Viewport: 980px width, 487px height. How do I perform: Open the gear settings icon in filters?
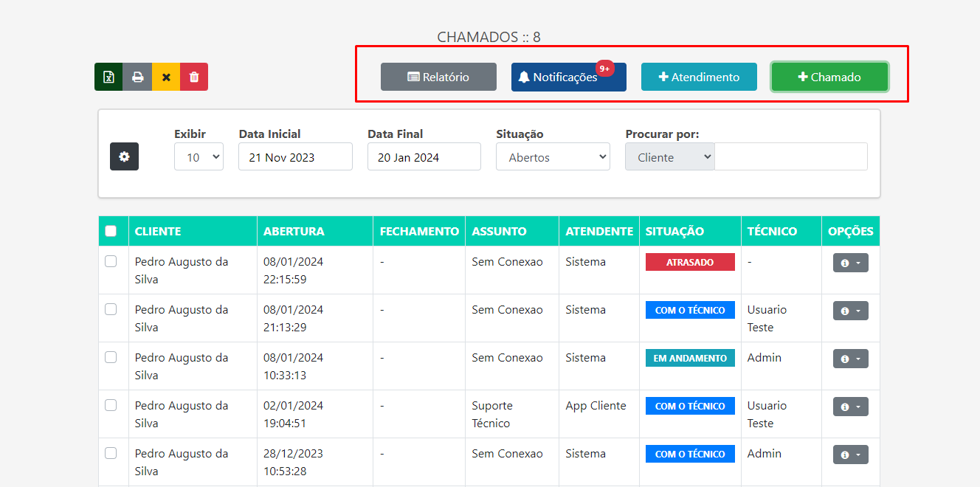124,156
